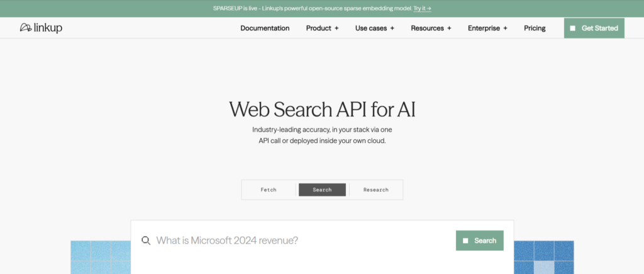Click the square icon on Search button
Screen dimensions: 644x274
465,241
